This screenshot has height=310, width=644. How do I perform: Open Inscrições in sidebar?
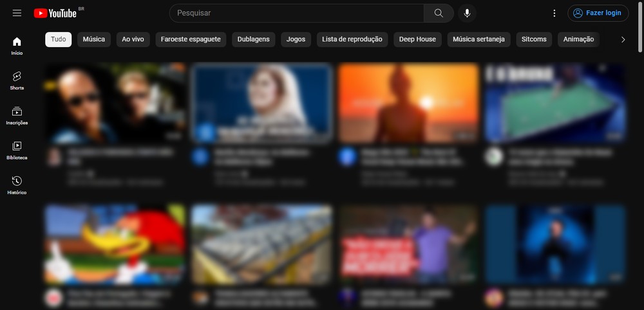(x=17, y=116)
